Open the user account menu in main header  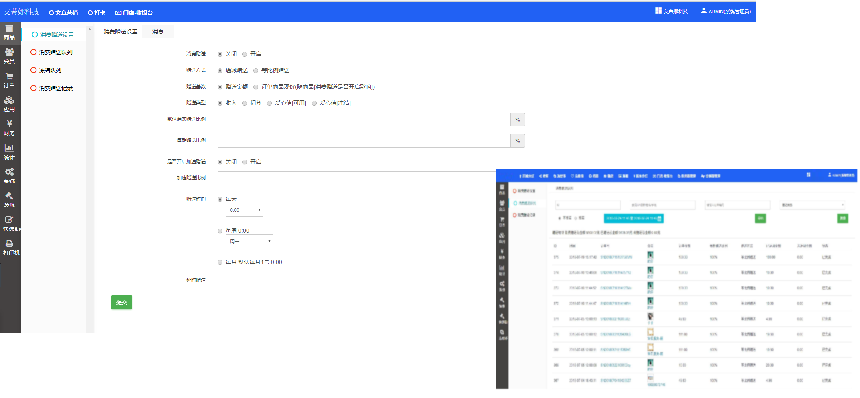(x=726, y=11)
